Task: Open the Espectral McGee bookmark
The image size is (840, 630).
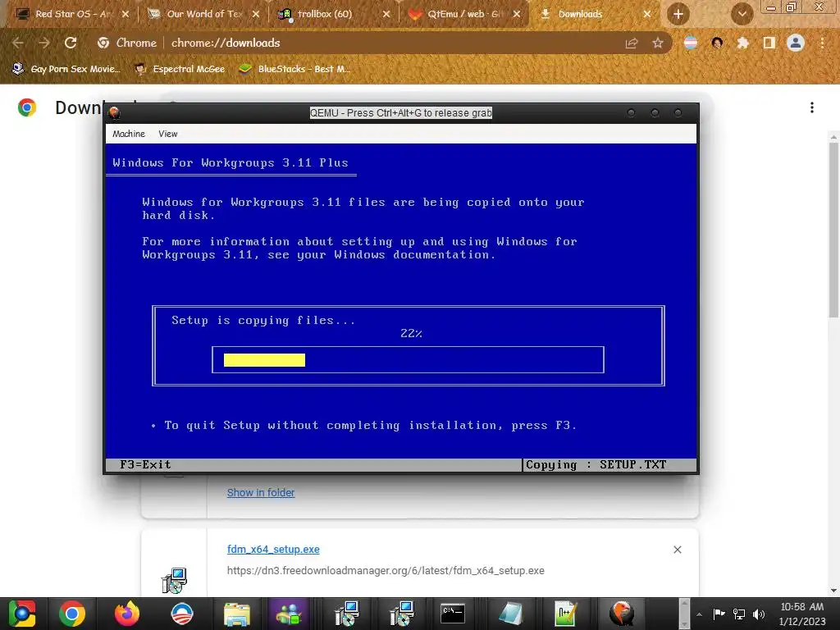Action: coord(180,69)
